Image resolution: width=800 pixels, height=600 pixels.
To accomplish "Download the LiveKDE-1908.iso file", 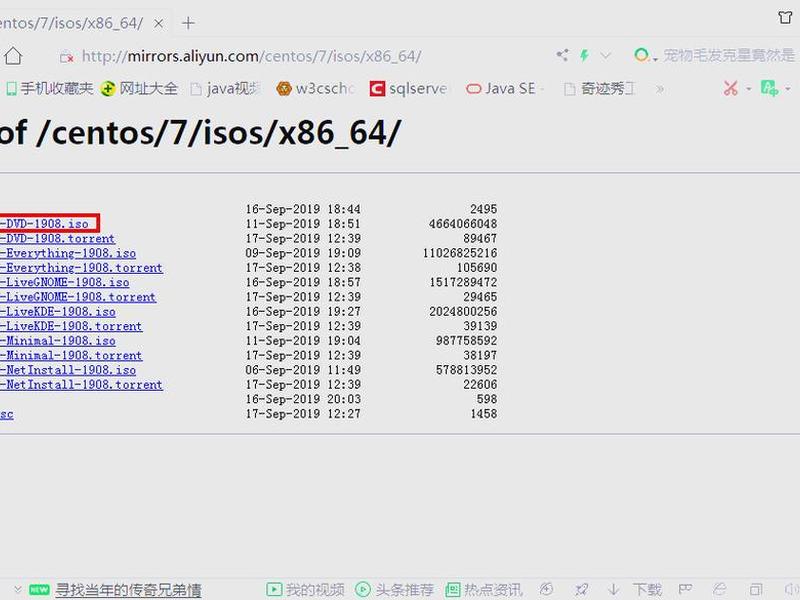I will (x=58, y=311).
